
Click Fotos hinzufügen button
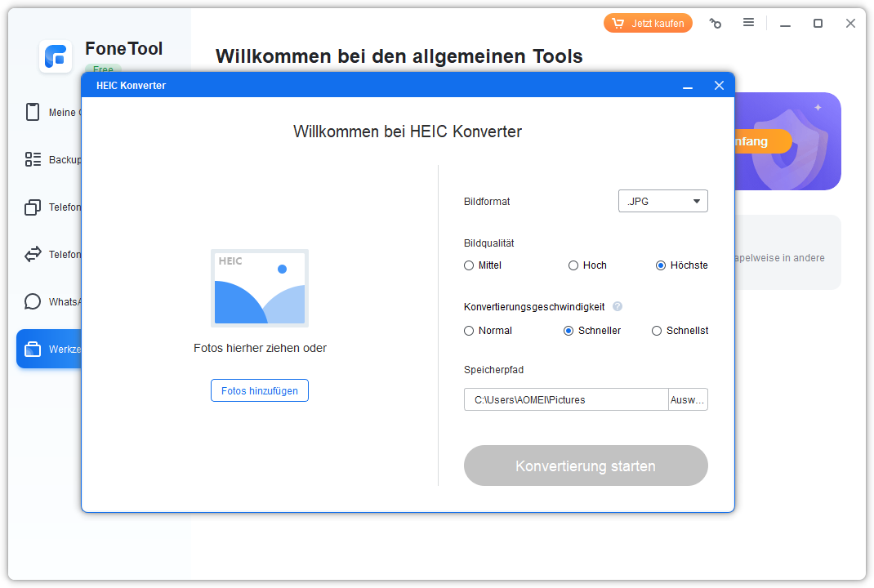[x=260, y=390]
